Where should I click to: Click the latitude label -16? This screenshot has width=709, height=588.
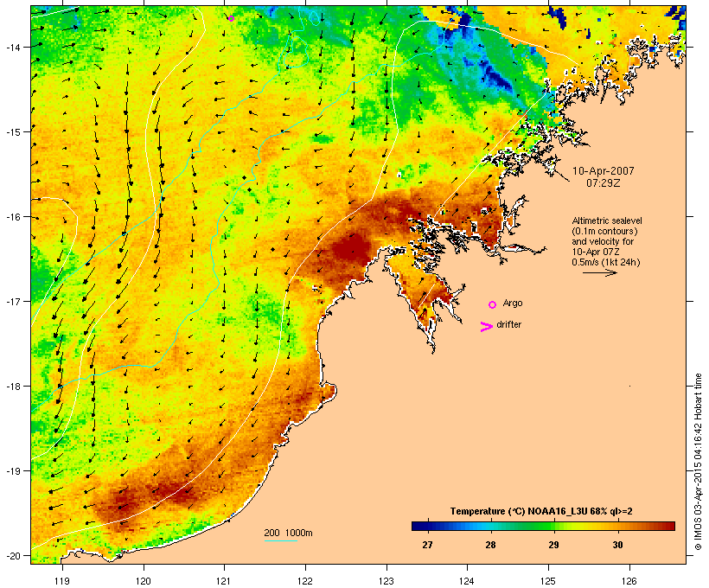[x=12, y=217]
